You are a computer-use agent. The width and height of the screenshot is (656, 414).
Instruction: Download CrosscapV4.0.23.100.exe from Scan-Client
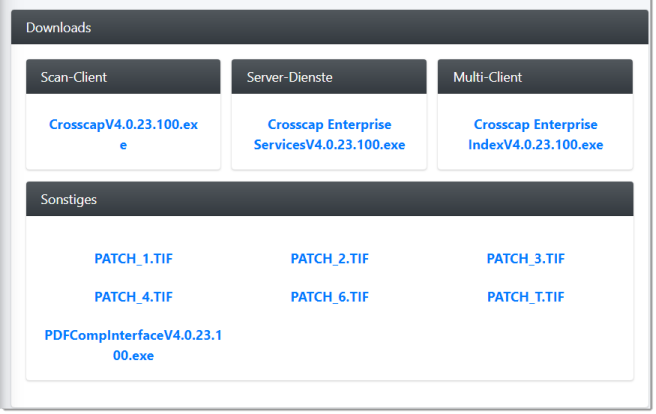pyautogui.click(x=123, y=125)
